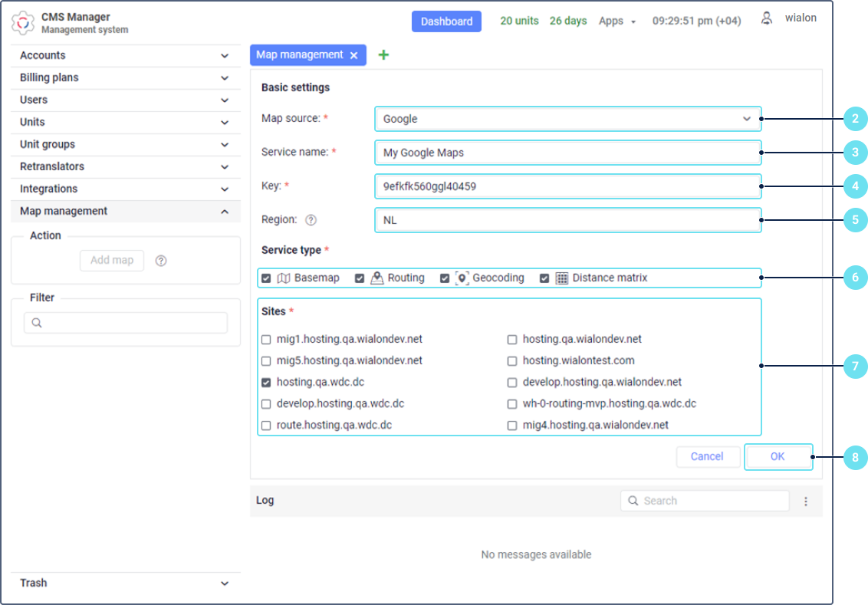Click the Service name input field
Screen dimensions: 868x605
567,153
